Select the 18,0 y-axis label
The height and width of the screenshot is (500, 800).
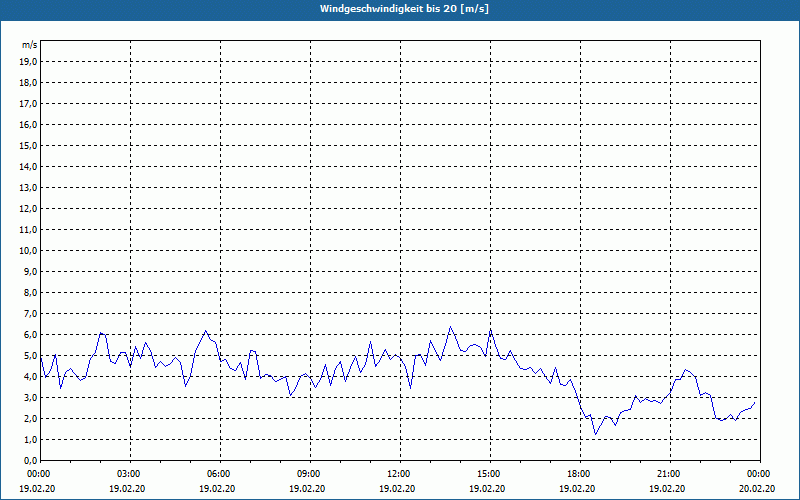pyautogui.click(x=28, y=83)
